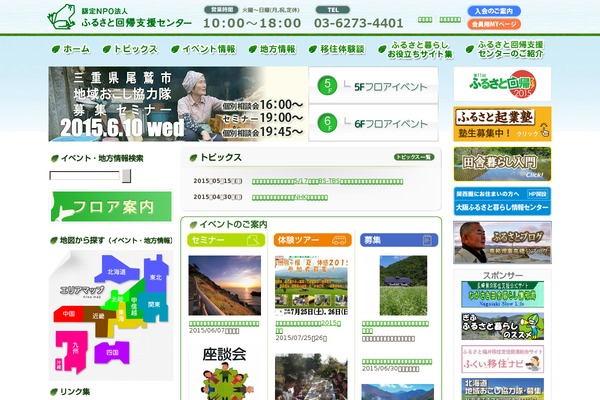This screenshot has width=600, height=400.
Task: Focus the event search input field
Action: (85, 176)
